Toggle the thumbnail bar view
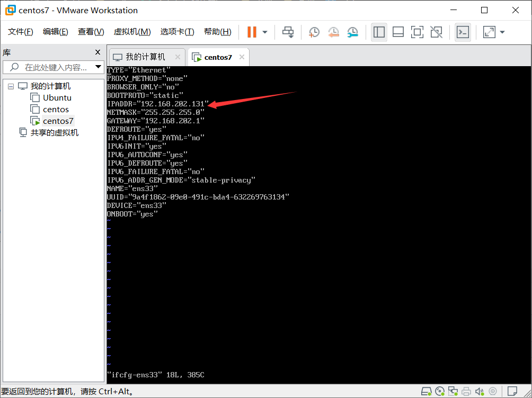The width and height of the screenshot is (532, 398). pos(398,32)
